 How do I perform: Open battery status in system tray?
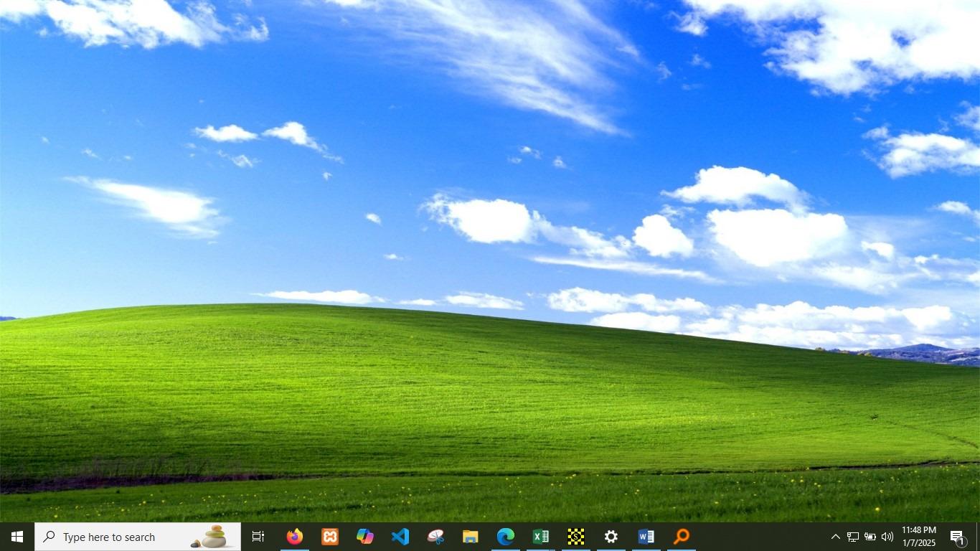point(870,537)
